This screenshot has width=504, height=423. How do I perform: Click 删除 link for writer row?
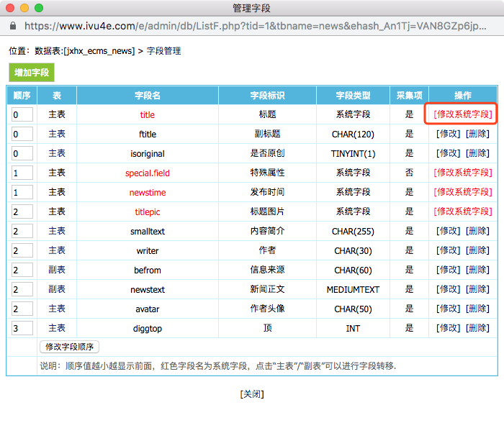pos(477,250)
